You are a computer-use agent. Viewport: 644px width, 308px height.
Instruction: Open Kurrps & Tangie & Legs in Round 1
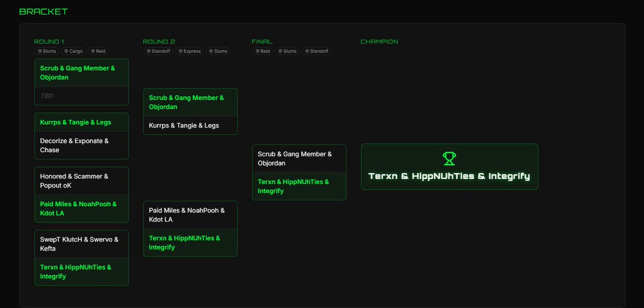coord(82,122)
